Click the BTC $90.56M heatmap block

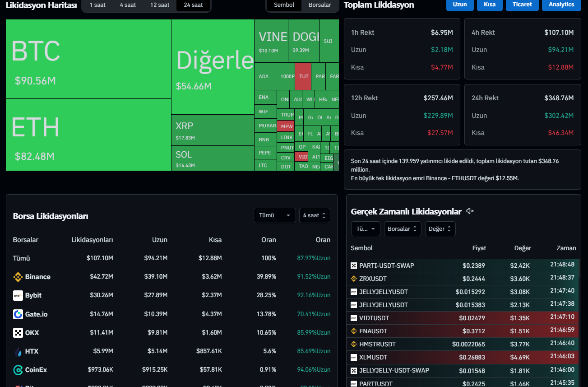click(88, 59)
